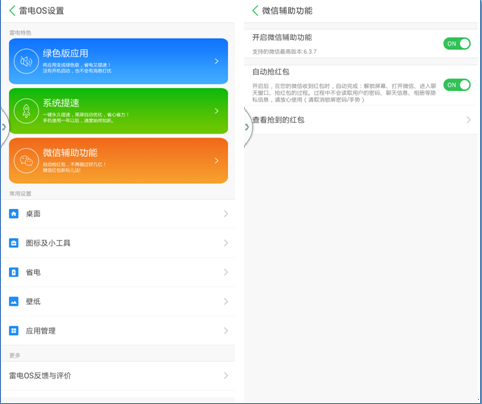This screenshot has width=482, height=404.
Task: Click the picture icon beside 壁纸
Action: tap(14, 302)
